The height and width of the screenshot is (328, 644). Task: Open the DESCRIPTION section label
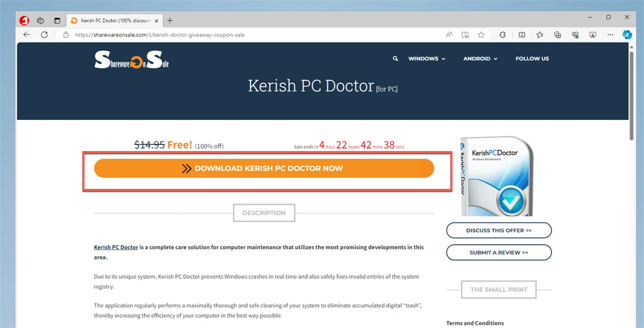(264, 213)
